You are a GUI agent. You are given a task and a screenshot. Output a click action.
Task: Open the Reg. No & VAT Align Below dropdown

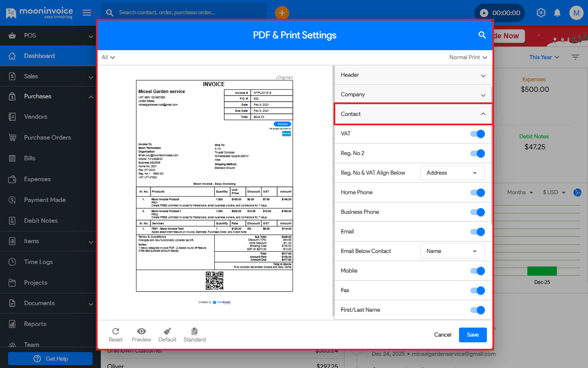coord(452,173)
